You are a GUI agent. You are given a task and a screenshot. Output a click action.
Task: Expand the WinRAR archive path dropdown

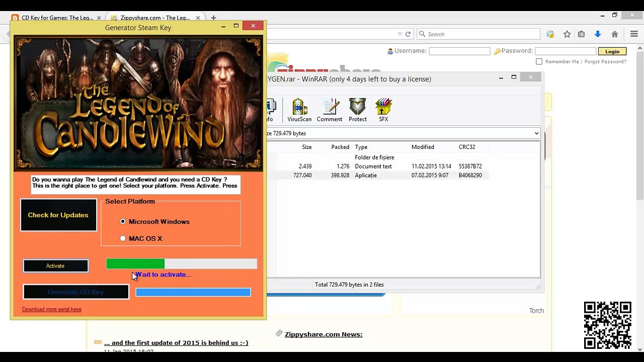536,133
